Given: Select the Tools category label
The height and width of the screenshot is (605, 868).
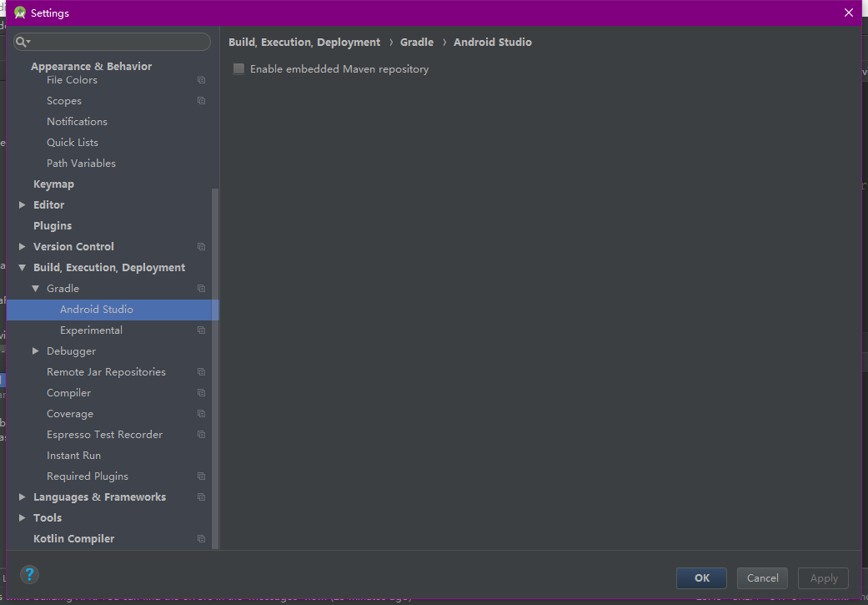Looking at the screenshot, I should click(48, 518).
